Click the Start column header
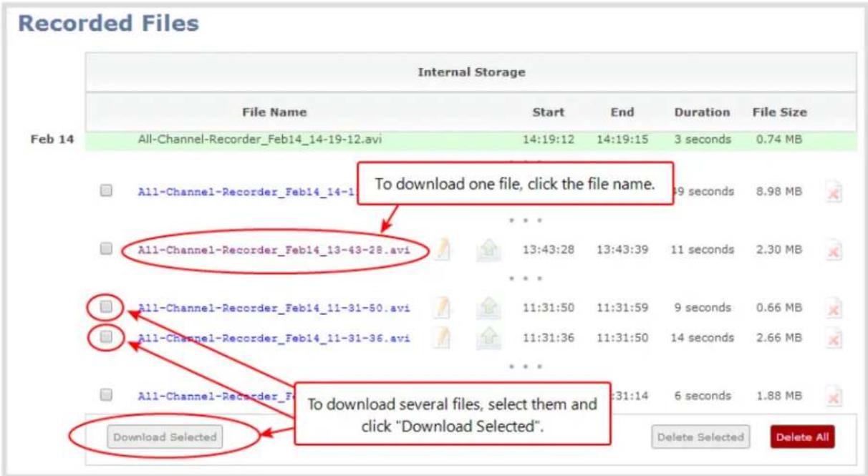 [x=549, y=112]
